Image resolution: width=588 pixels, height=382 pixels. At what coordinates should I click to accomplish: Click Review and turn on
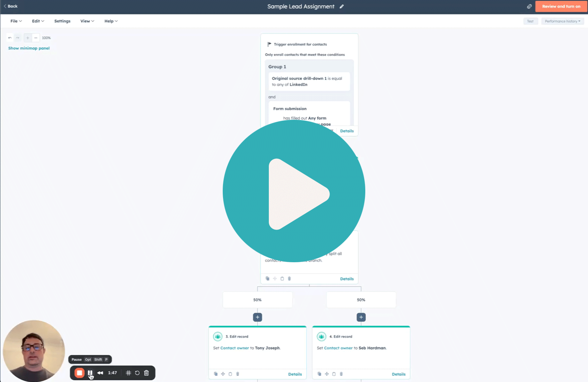(561, 6)
